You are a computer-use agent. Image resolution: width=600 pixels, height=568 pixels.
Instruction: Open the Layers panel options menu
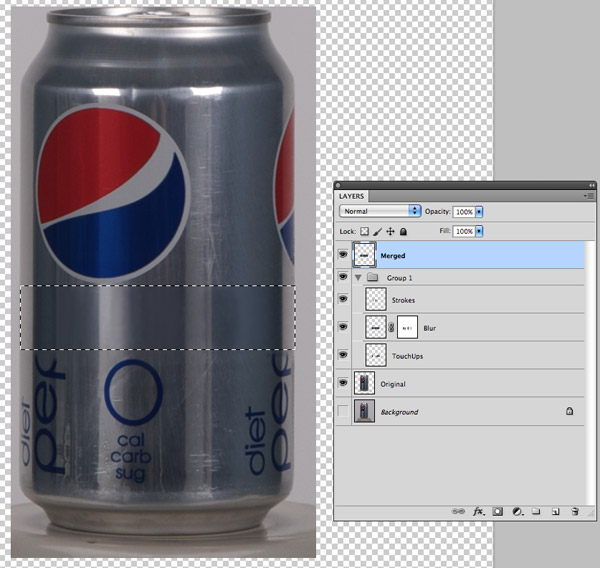(590, 196)
